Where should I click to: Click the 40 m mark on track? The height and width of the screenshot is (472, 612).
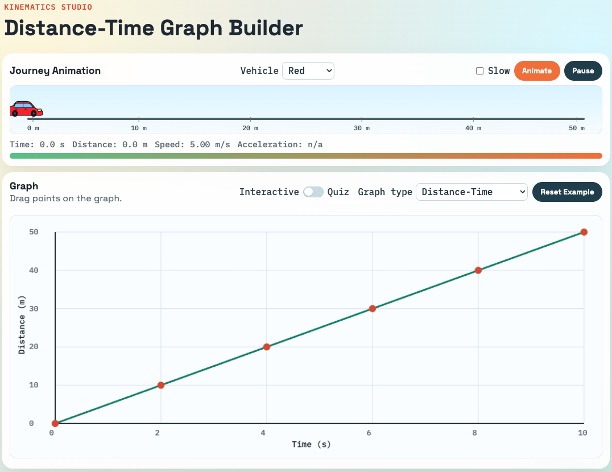pos(472,127)
